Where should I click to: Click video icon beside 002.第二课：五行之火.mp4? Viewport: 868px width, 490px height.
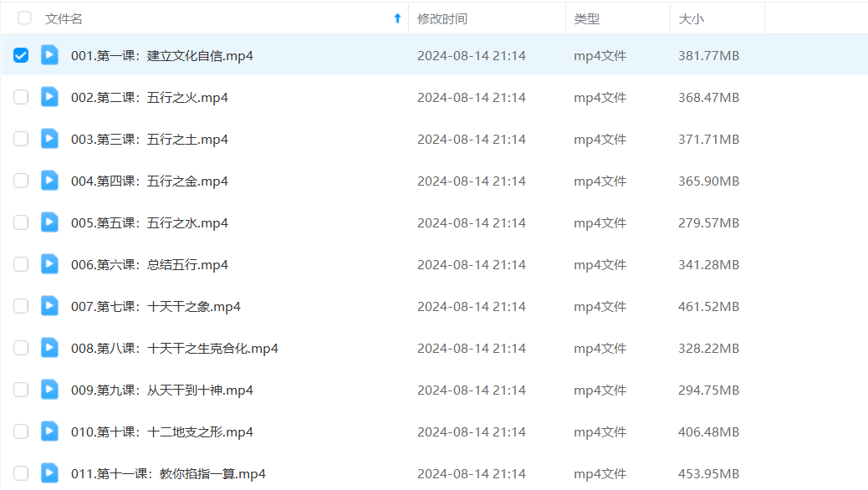(50, 97)
